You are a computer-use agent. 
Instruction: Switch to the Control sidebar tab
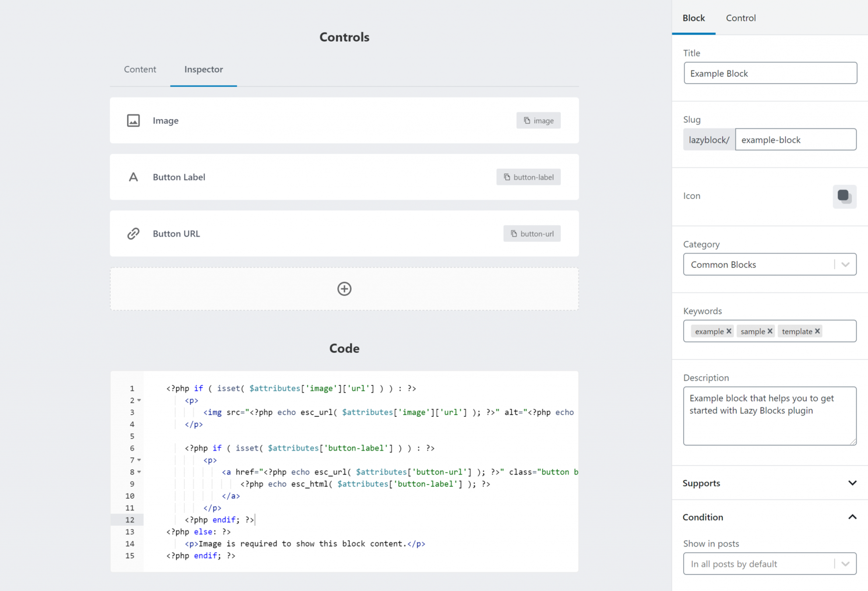[741, 18]
